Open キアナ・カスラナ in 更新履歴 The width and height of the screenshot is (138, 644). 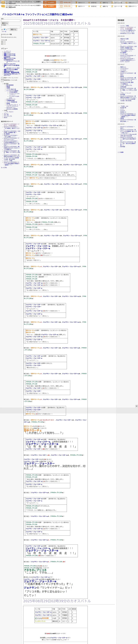tap(125, 62)
